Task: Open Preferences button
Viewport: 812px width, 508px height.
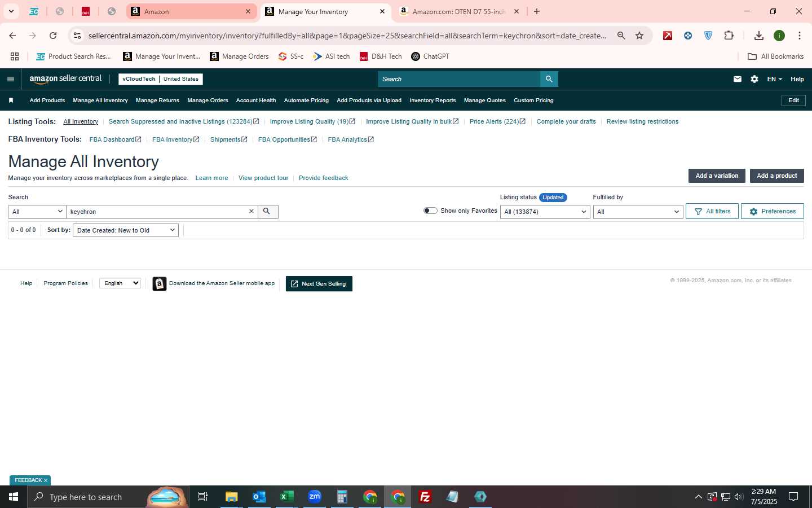Action: coord(772,211)
